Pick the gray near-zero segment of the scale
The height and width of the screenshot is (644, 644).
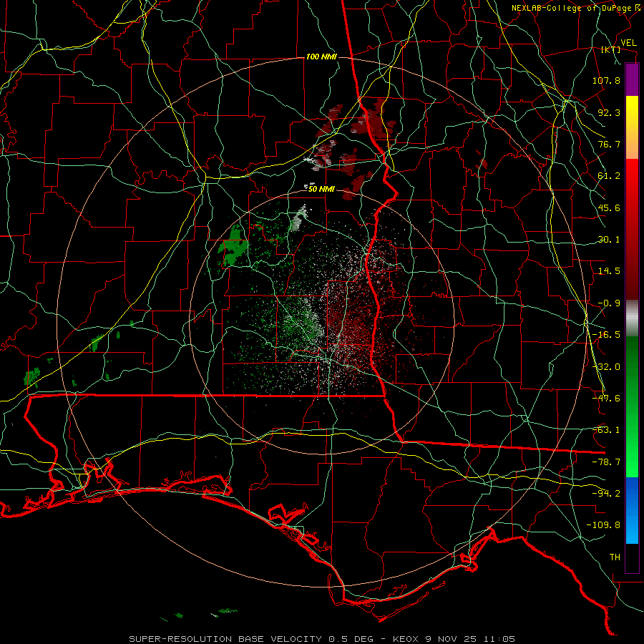coord(632,318)
